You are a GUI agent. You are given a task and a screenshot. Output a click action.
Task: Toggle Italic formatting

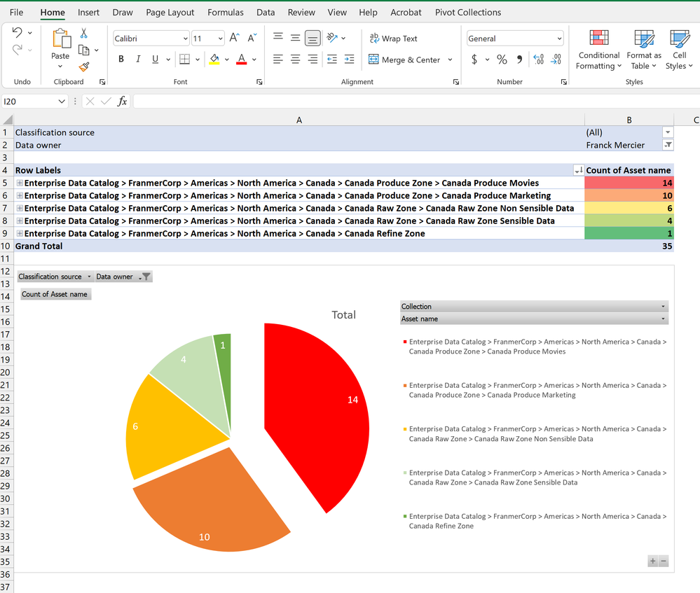(x=138, y=59)
